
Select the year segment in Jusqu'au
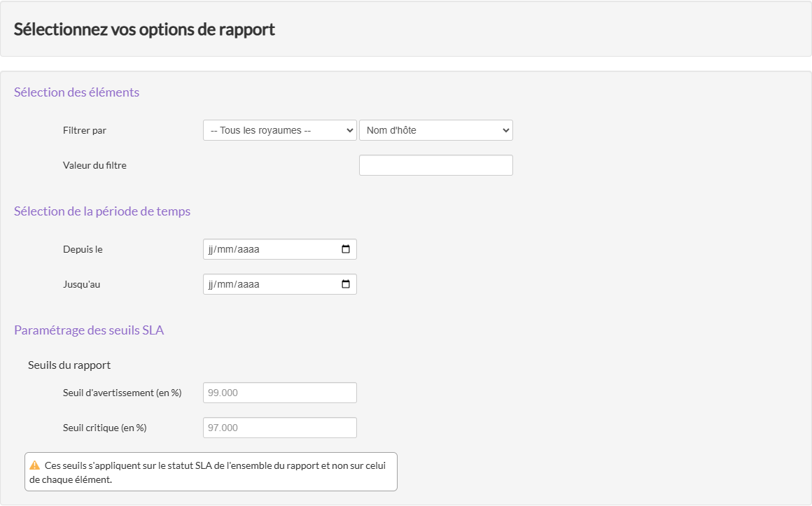248,284
